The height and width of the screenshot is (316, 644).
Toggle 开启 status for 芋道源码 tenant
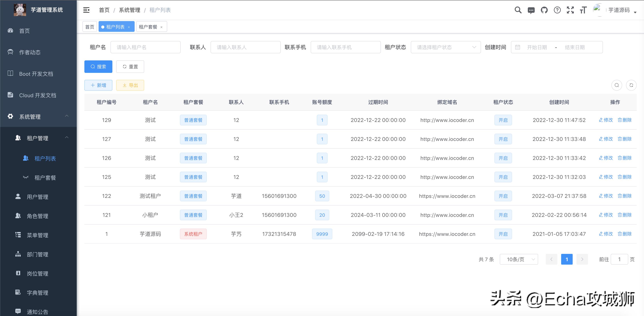pyautogui.click(x=503, y=234)
